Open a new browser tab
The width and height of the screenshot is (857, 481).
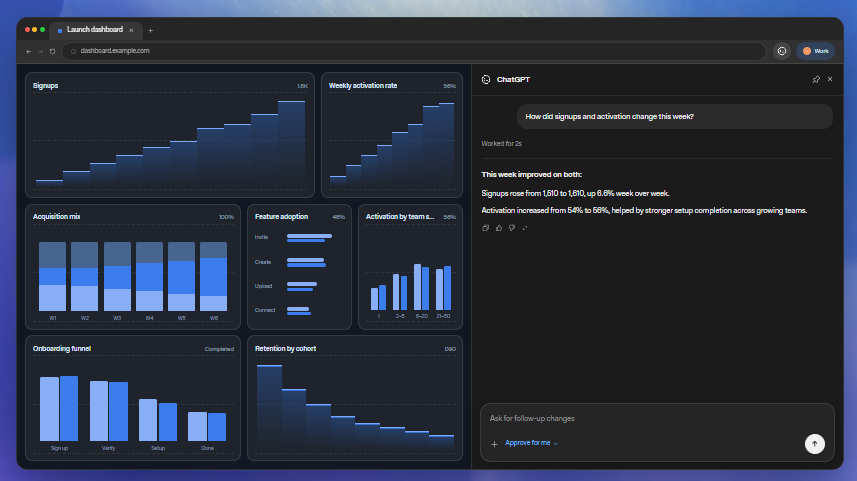150,31
